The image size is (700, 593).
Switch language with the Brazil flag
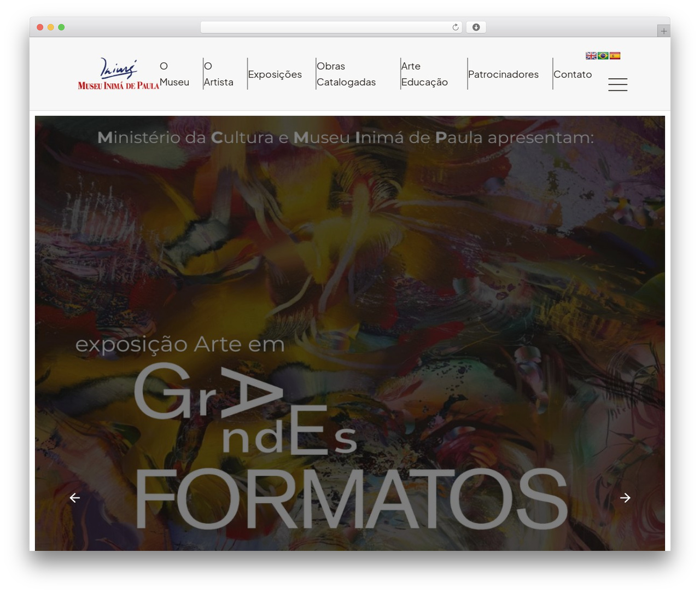603,56
